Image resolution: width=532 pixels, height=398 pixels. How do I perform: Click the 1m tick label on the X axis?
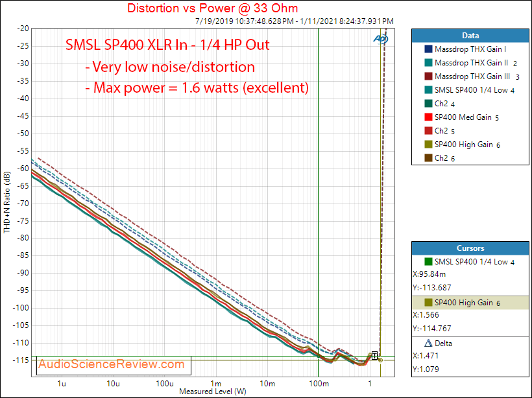pos(216,384)
